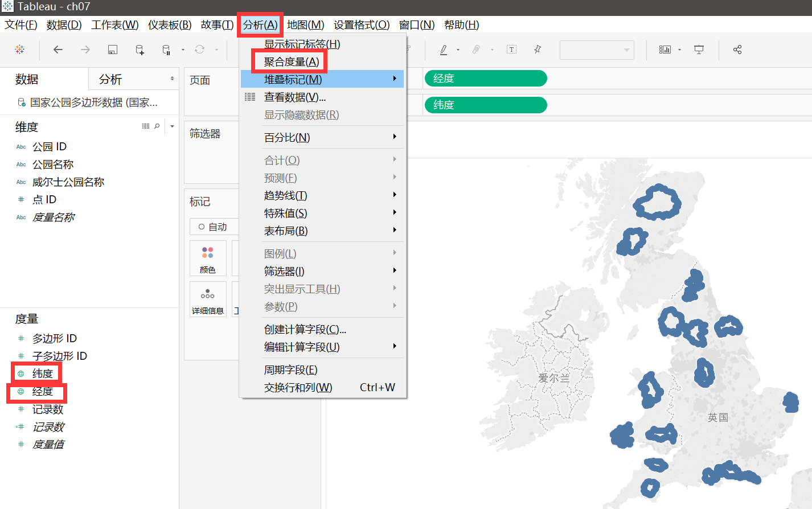
Task: Click the Pin toolbar icon
Action: point(537,50)
